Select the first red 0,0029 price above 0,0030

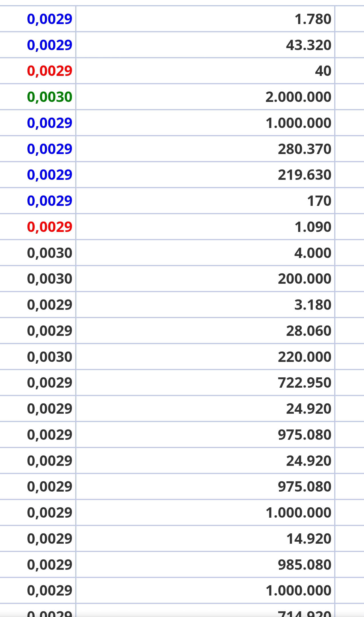point(50,71)
